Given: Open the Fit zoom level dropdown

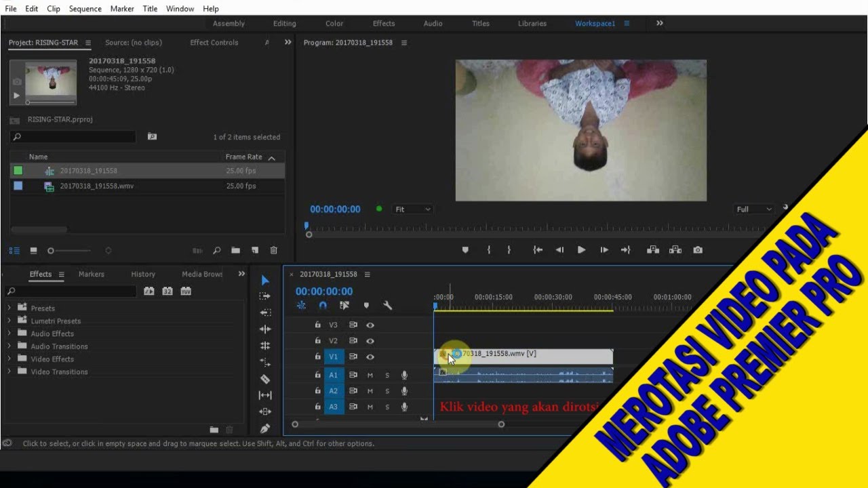Looking at the screenshot, I should (412, 209).
